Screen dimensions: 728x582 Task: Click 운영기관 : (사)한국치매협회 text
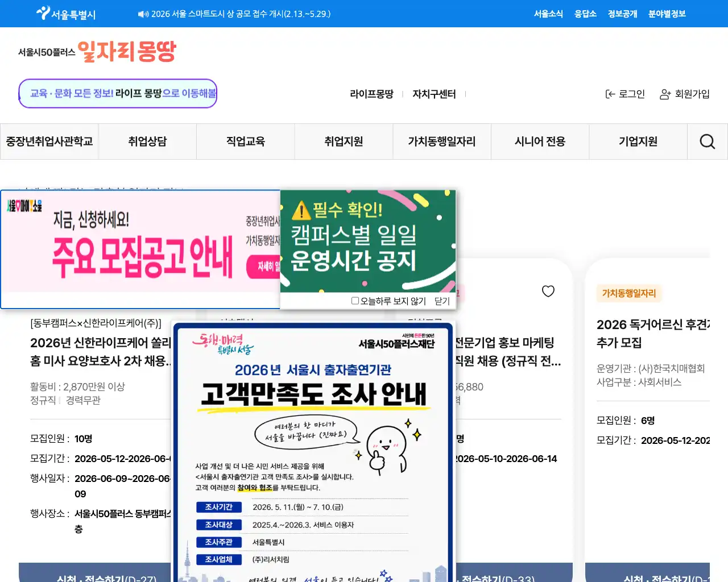click(651, 368)
